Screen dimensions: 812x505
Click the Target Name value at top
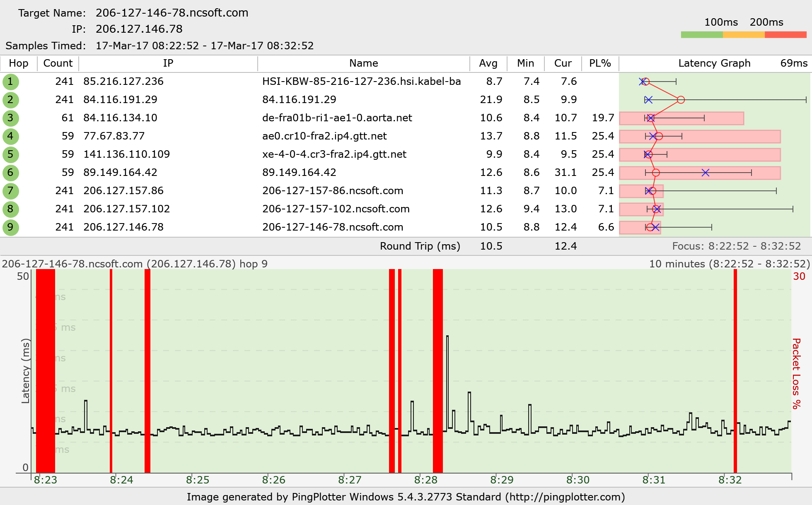[x=172, y=13]
